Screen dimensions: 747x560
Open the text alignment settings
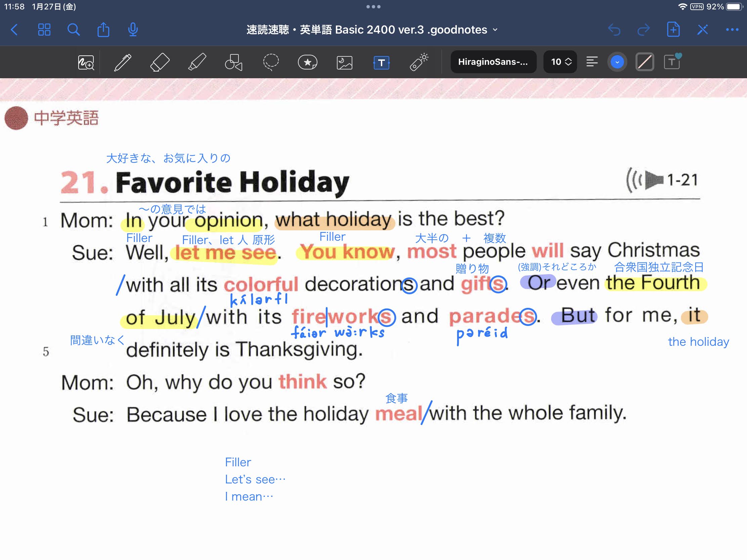click(x=592, y=62)
